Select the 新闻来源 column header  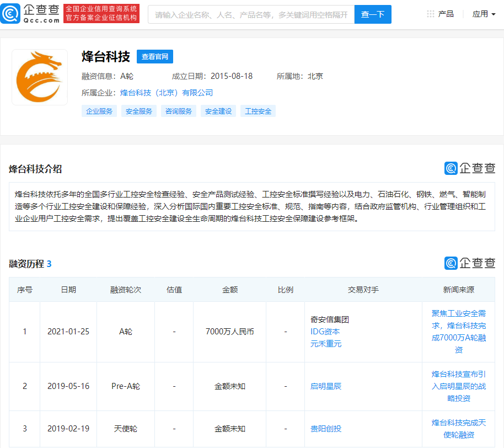[459, 290]
